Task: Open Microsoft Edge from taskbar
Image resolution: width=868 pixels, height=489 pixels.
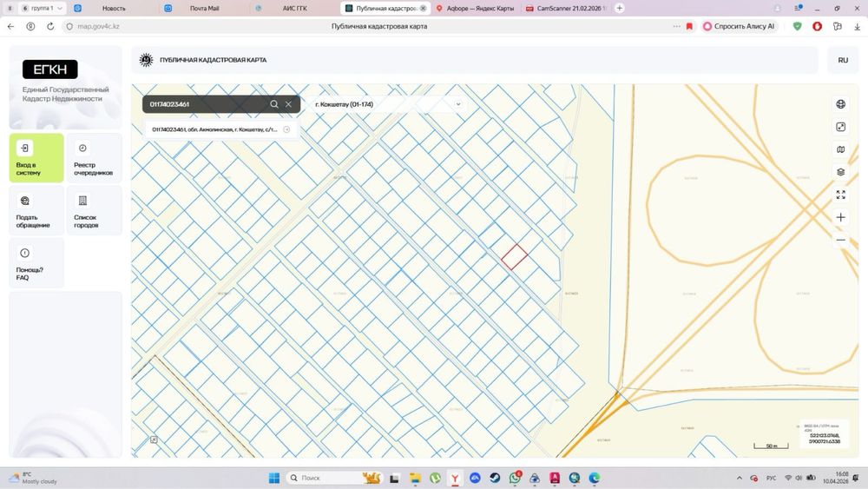Action: pyautogui.click(x=595, y=478)
